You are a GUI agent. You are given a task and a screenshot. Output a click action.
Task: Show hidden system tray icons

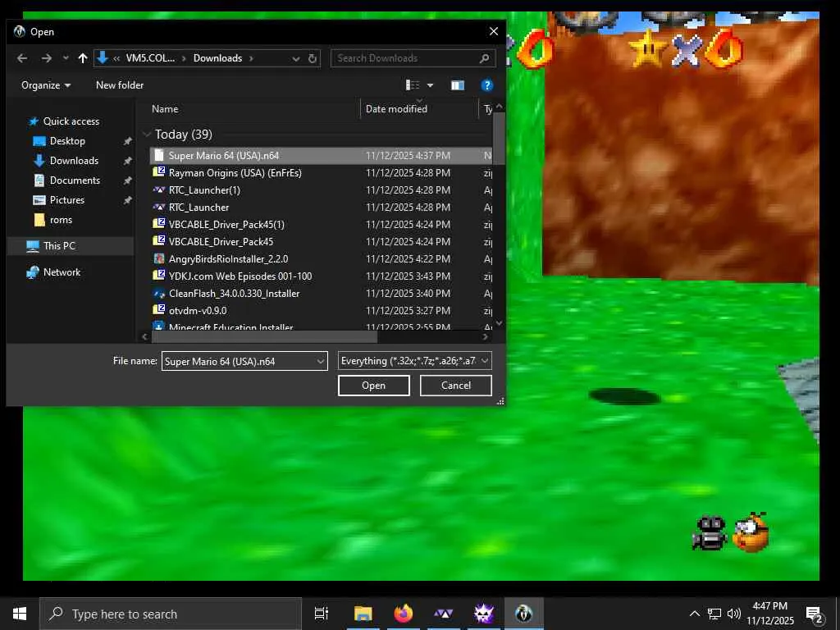pos(694,614)
